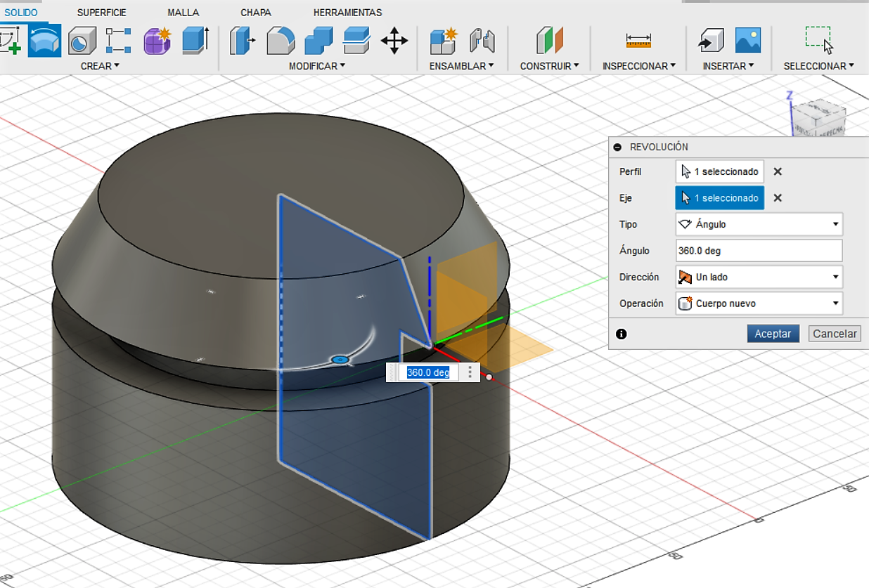
Task: Select the Measure ruler icon
Action: coord(638,41)
